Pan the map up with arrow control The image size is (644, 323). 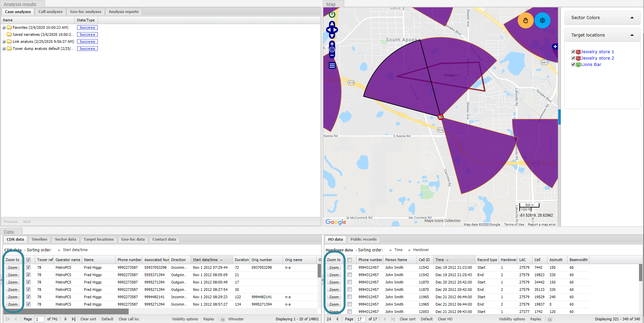coord(332,24)
